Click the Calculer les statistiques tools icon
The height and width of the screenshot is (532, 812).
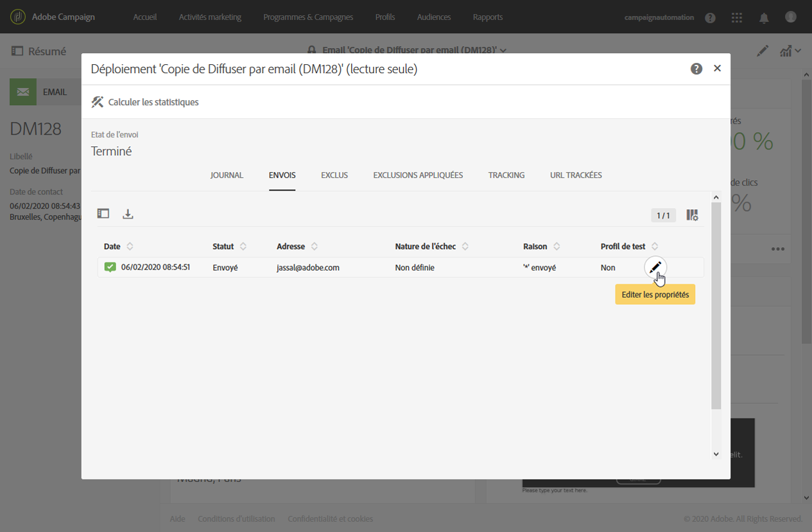(98, 102)
